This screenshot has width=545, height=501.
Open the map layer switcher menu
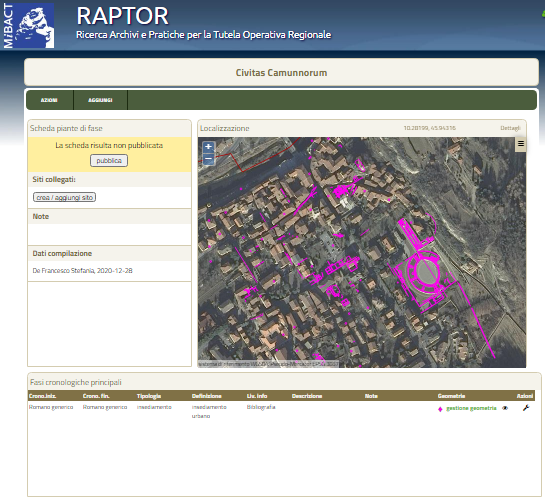tap(520, 144)
